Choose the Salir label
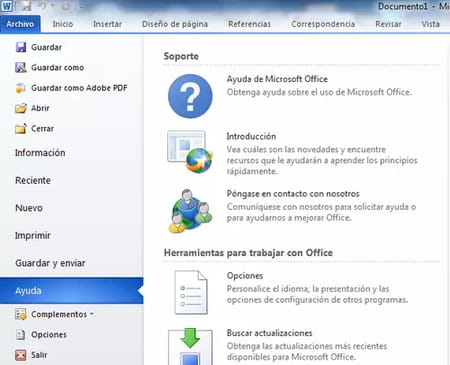Screen dimensions: 450x365 [39, 355]
